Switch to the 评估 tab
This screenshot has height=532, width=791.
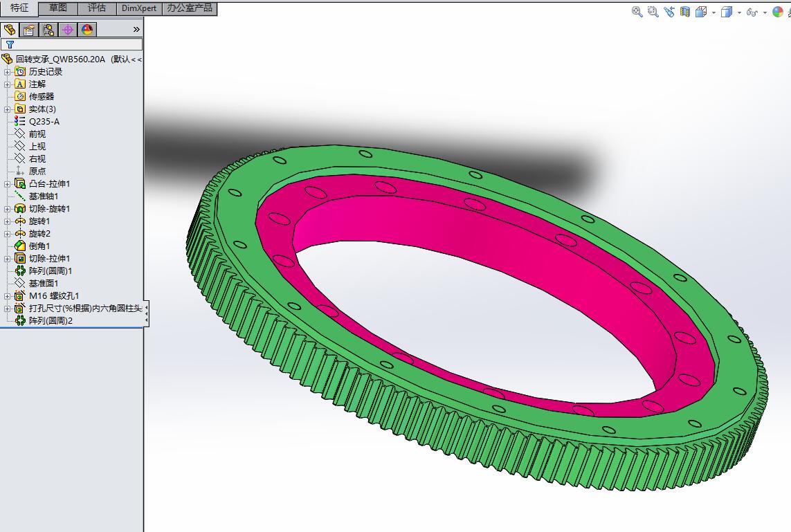click(x=97, y=8)
